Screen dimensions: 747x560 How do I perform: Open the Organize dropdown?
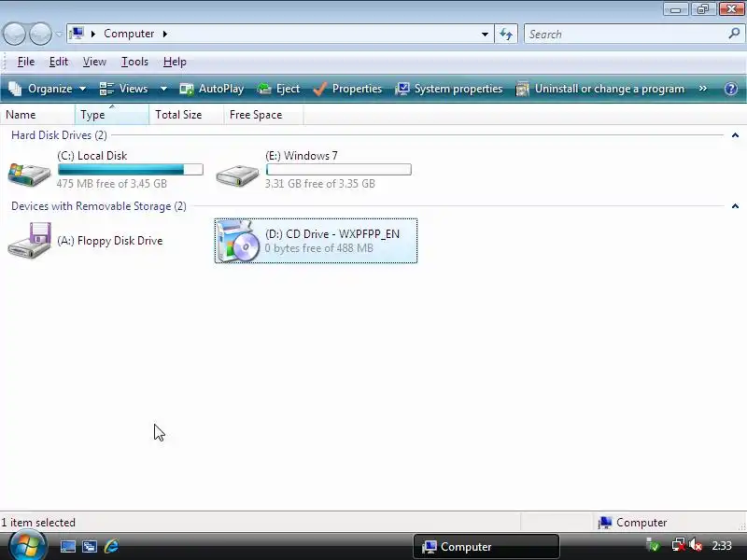coord(48,89)
